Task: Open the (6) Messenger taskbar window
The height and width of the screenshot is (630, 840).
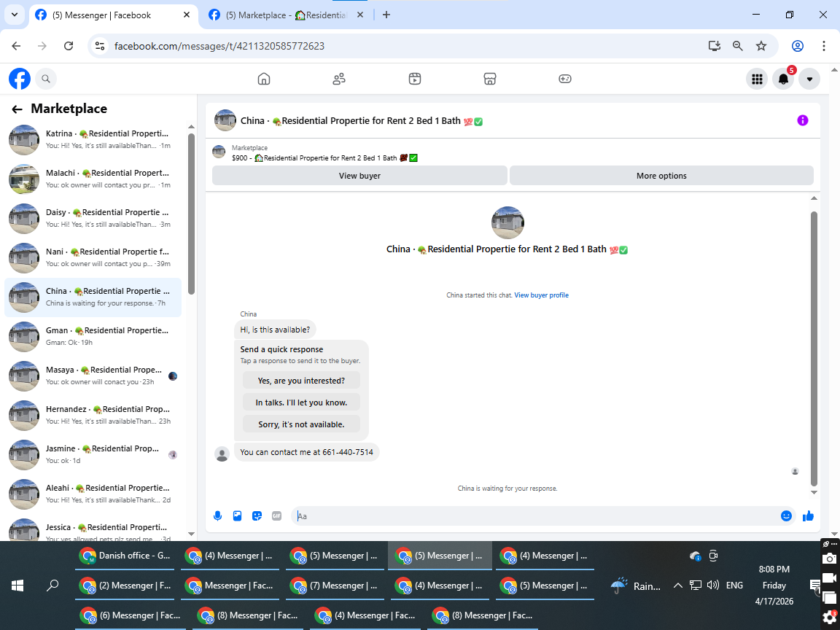Action: point(131,616)
